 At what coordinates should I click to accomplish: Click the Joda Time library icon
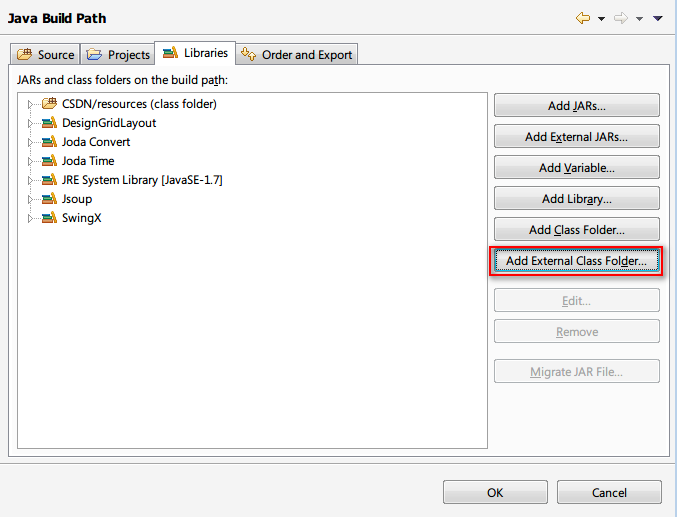click(49, 160)
